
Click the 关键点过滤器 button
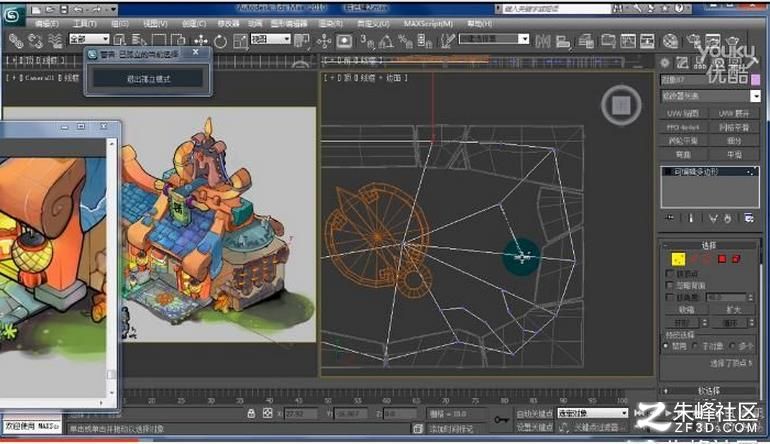tap(597, 427)
